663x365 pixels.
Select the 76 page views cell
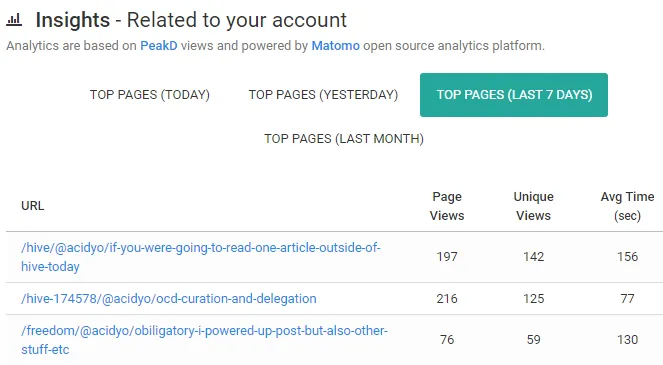447,340
